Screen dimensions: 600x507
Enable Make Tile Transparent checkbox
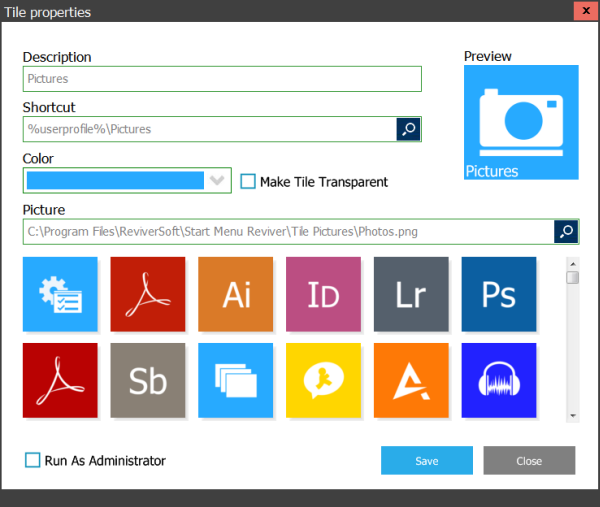tap(249, 181)
